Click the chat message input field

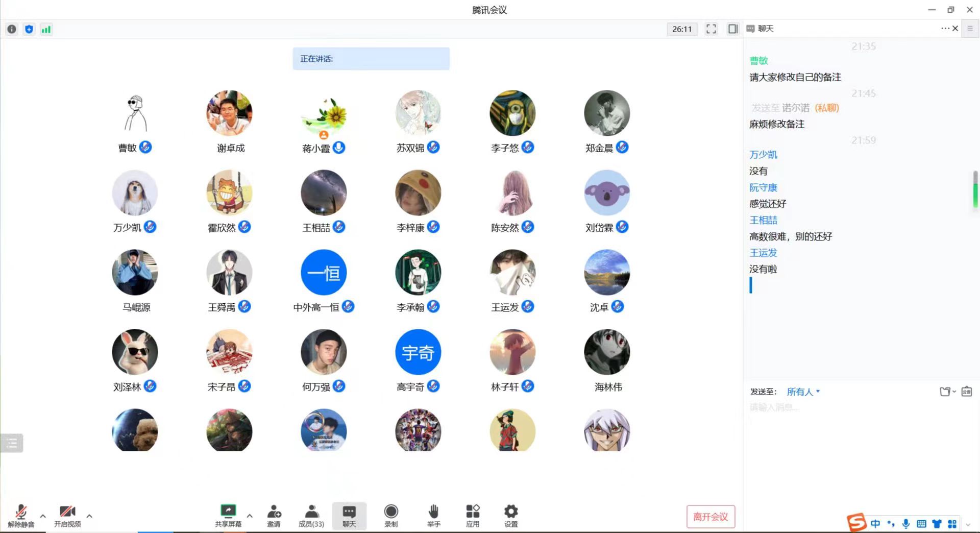point(857,434)
